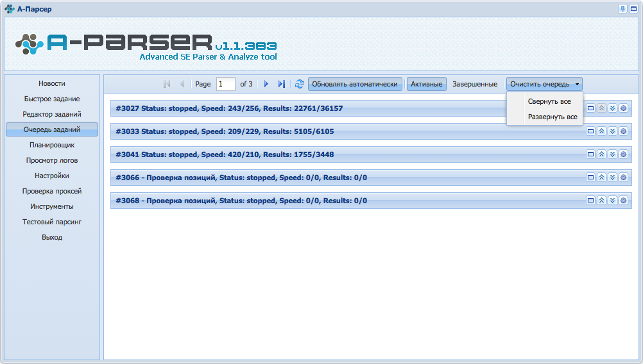Open Просмотр логов in the sidebar
The height and width of the screenshot is (364, 643).
tap(52, 160)
